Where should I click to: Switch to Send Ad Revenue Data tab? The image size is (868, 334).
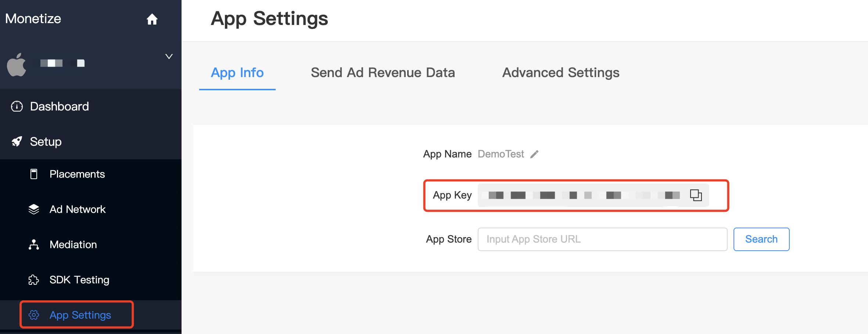[x=383, y=73]
